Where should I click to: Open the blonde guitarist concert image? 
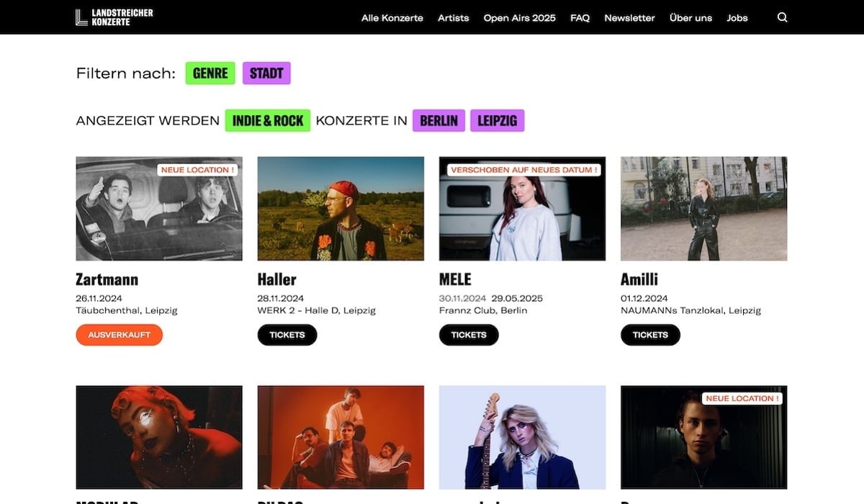click(x=523, y=437)
